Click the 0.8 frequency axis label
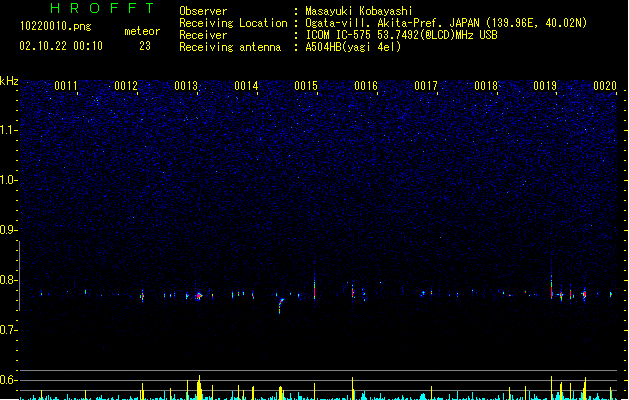Viewport: 629px width, 400px height. coord(9,280)
